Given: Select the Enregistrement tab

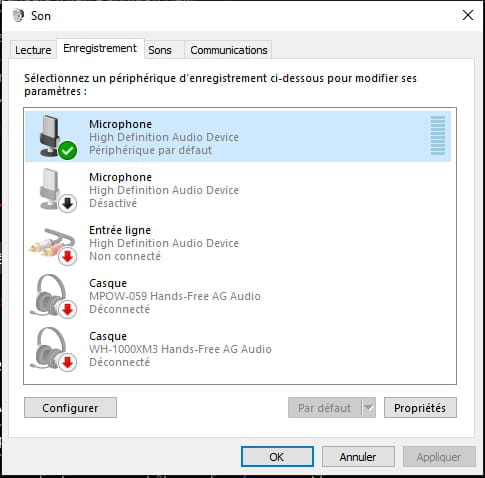Looking at the screenshot, I should pos(100,48).
